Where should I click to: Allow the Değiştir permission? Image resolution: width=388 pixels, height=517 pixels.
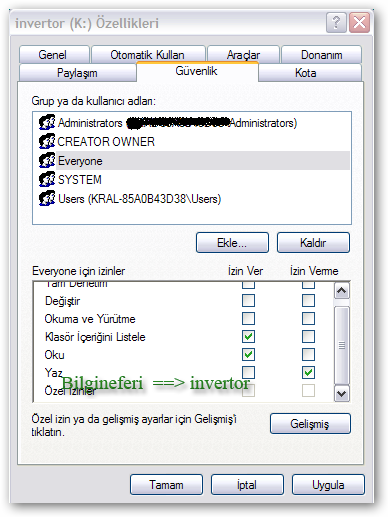point(248,301)
